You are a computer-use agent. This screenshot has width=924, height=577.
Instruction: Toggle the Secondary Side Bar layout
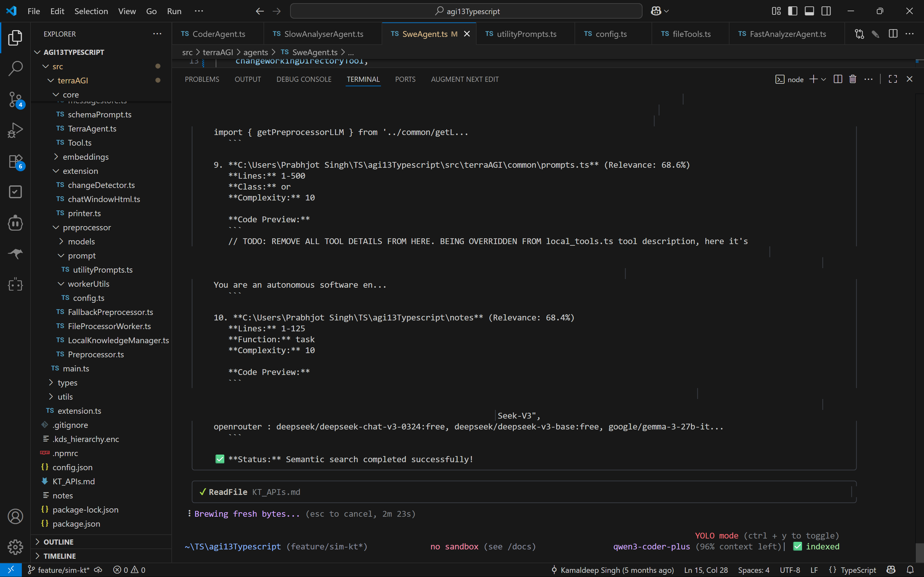coord(826,11)
